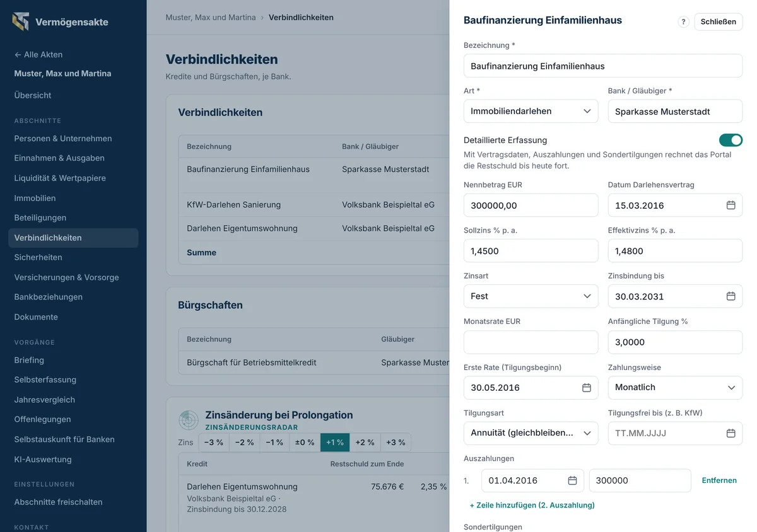Click the Anfängliche Tilgung % field
This screenshot has height=532, width=757.
click(675, 342)
